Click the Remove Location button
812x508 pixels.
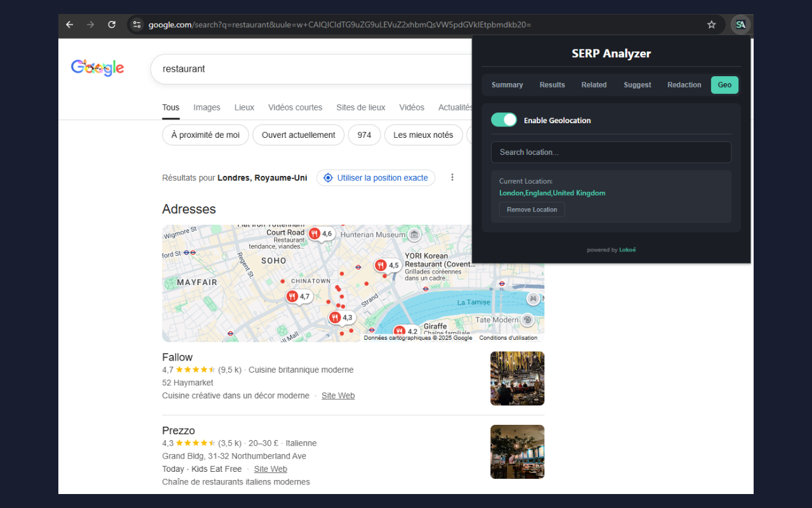tap(532, 210)
